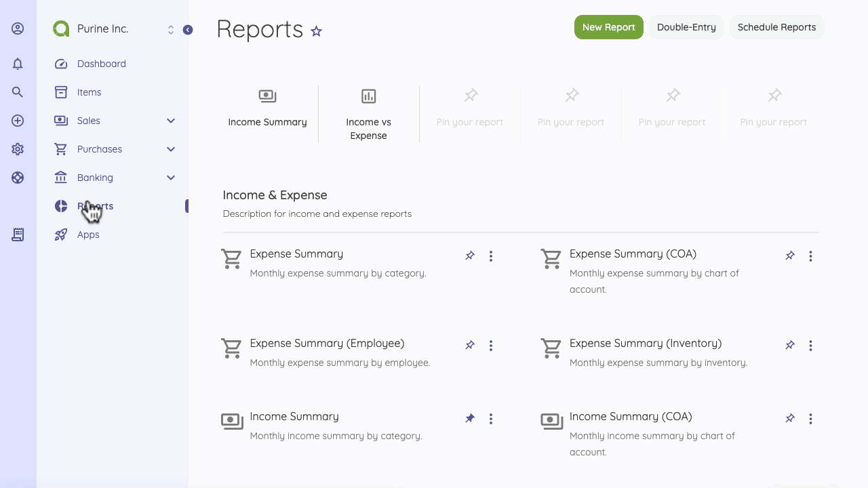
Task: Open settings via the gear icon
Action: pyautogui.click(x=18, y=148)
